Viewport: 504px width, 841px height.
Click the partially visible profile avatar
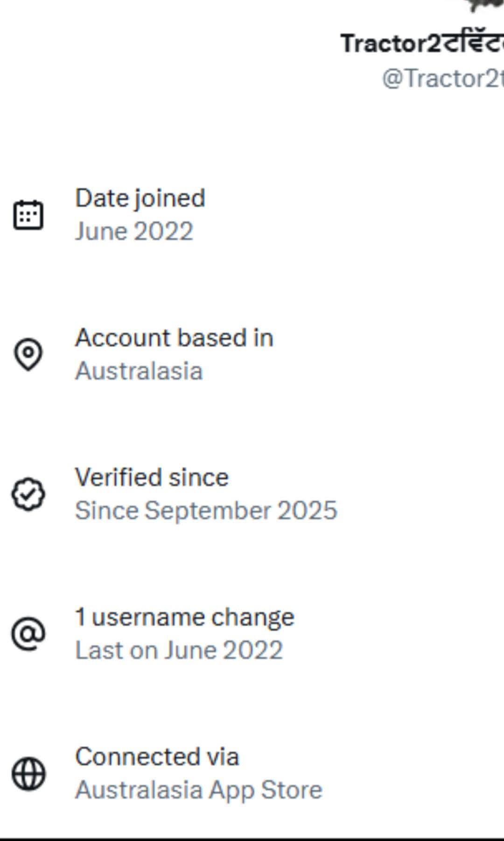[x=485, y=5]
